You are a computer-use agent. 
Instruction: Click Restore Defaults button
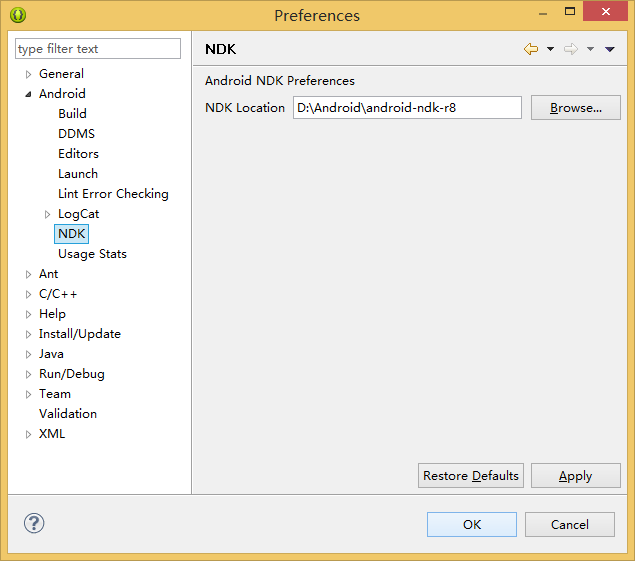point(471,476)
